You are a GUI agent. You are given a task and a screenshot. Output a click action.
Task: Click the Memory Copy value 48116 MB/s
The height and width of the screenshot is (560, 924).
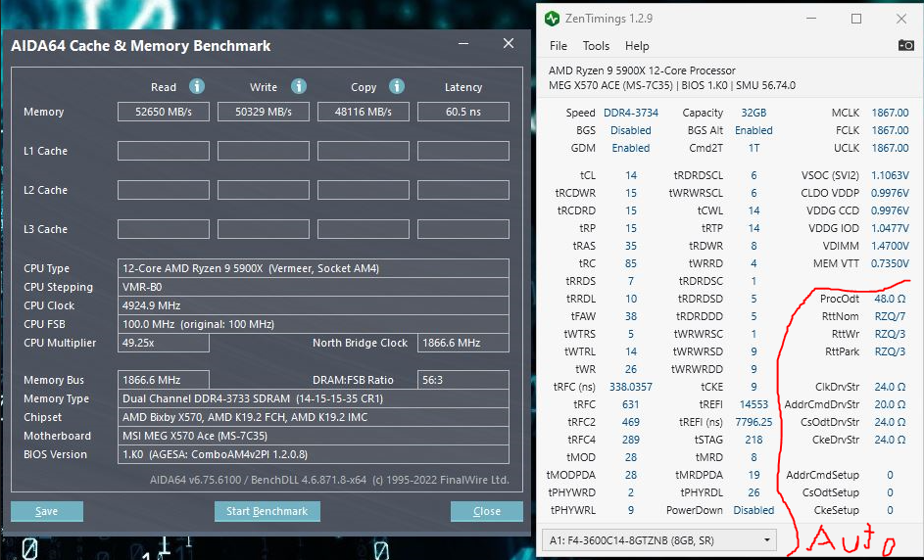point(363,112)
